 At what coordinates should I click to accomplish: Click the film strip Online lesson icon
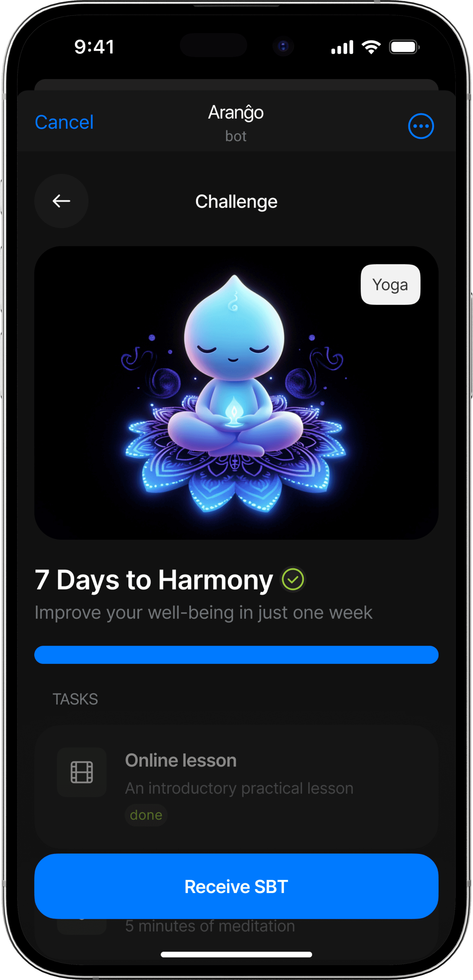pyautogui.click(x=82, y=772)
